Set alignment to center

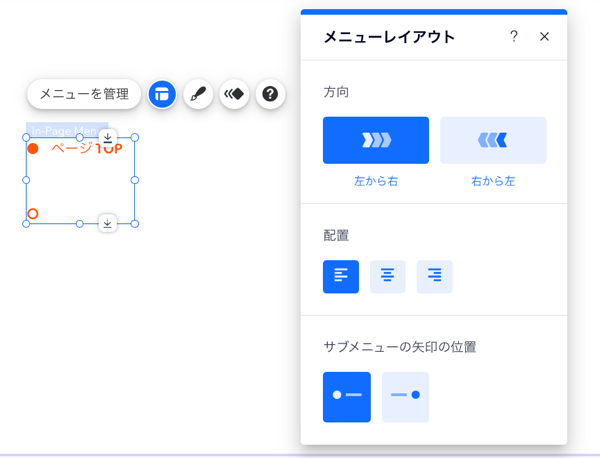pyautogui.click(x=388, y=277)
